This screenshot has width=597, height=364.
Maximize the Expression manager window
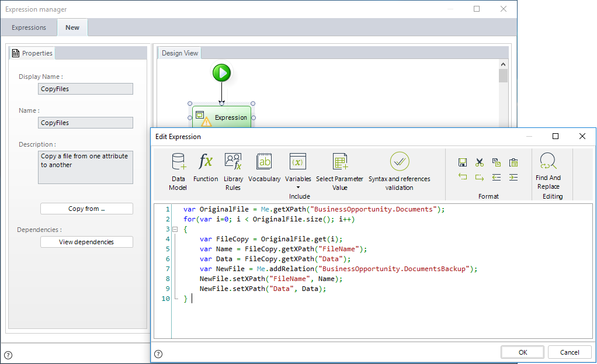477,9
